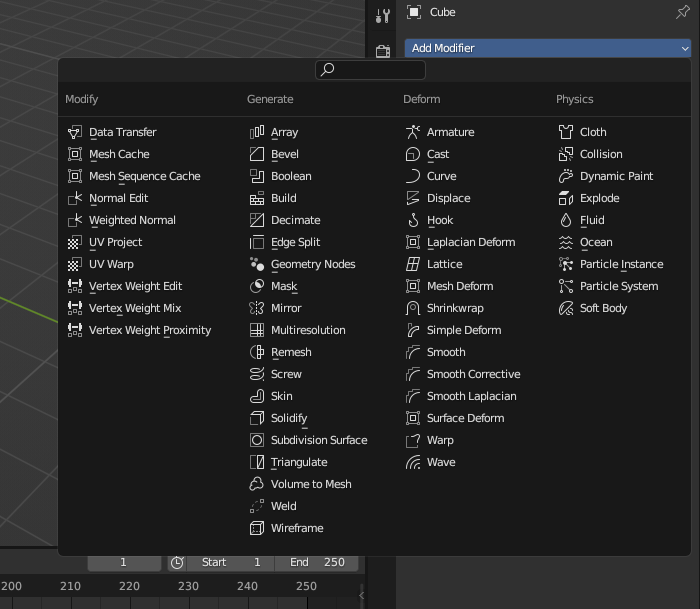Click the Boolean modifier icon
The image size is (700, 609).
(257, 176)
